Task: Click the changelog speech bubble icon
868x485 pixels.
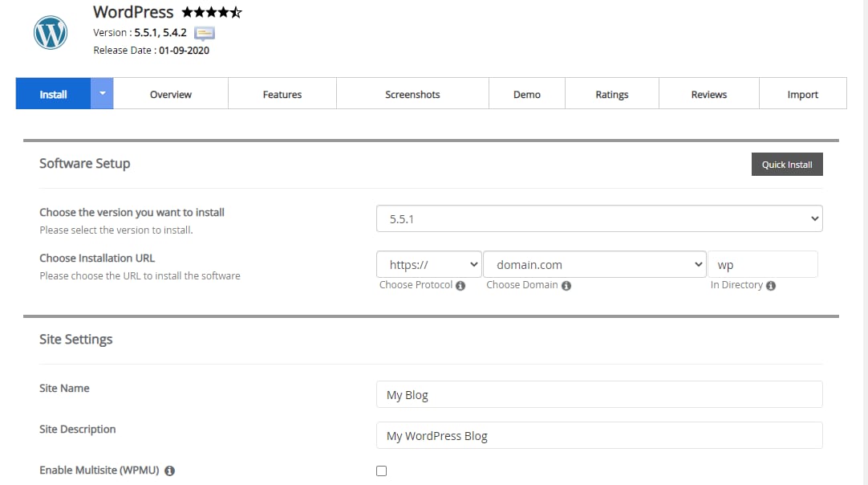Action: (205, 33)
